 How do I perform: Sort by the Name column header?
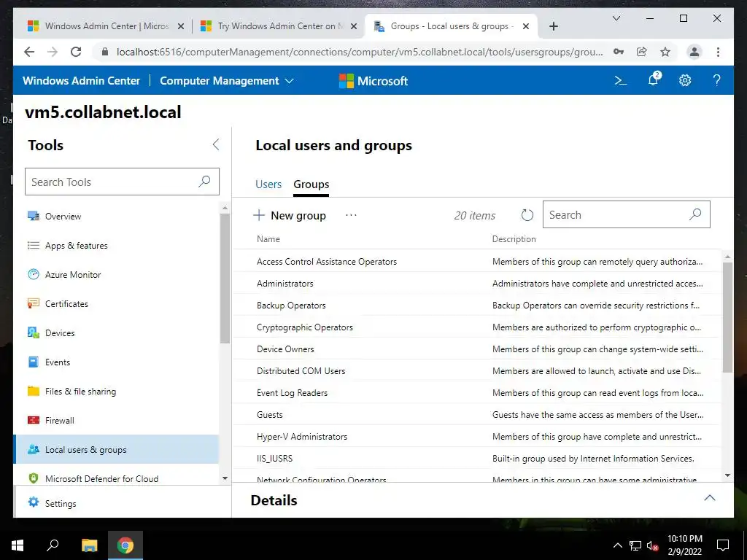268,239
